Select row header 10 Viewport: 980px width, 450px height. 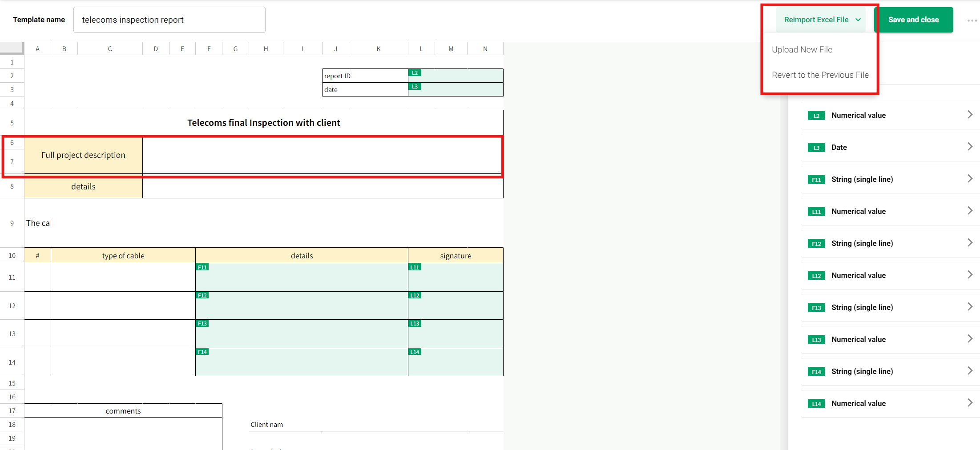coord(12,256)
